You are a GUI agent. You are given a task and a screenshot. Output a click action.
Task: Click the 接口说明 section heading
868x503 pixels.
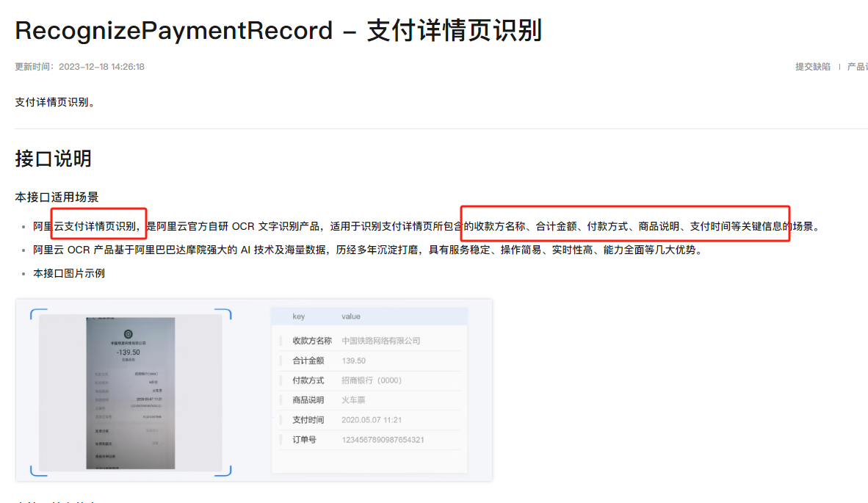pyautogui.click(x=53, y=159)
